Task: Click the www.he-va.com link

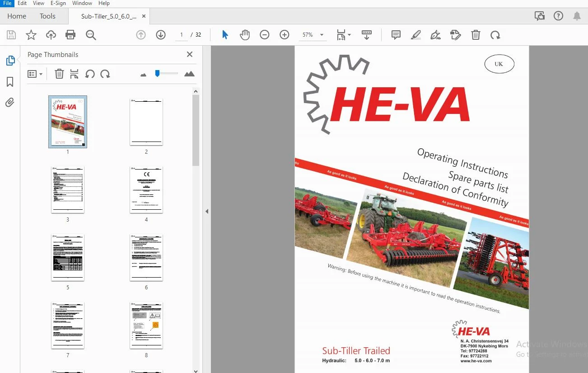Action: [476, 361]
